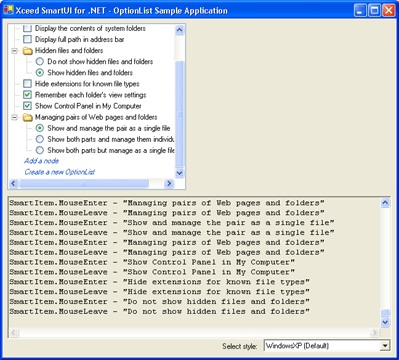Check Hide extensions for known file types
This screenshot has width=399, height=360.
tap(27, 84)
